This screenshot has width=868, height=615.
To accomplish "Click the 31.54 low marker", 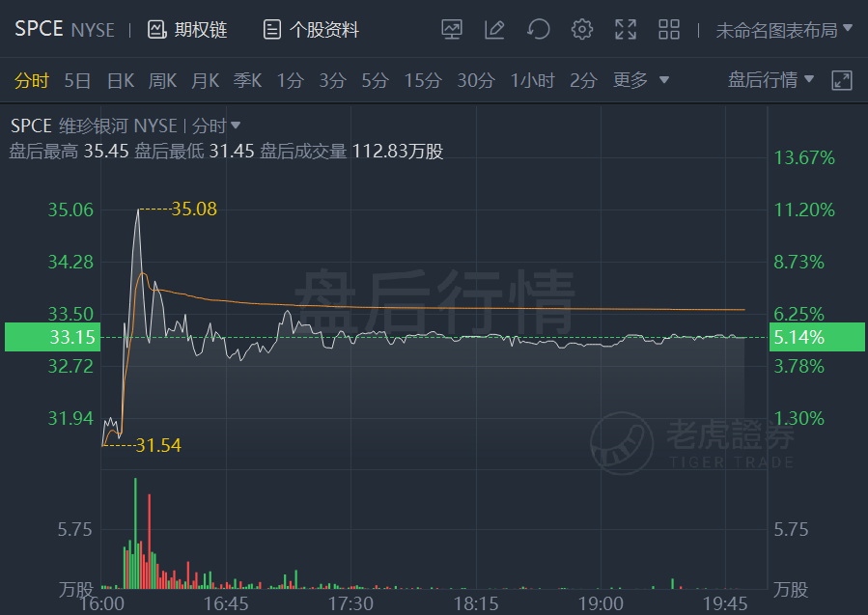I will [x=158, y=445].
